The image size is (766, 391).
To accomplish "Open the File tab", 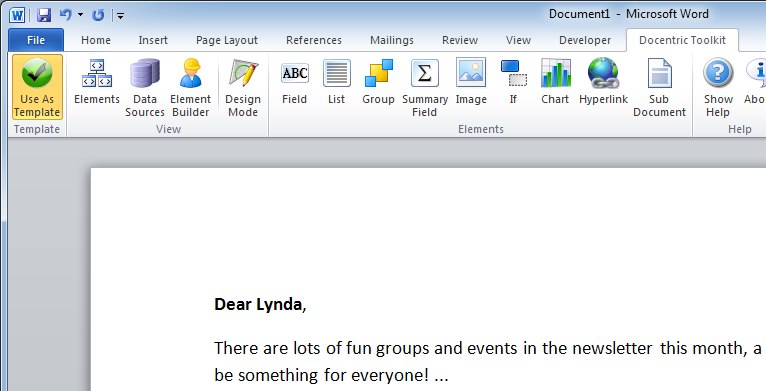I will click(36, 40).
